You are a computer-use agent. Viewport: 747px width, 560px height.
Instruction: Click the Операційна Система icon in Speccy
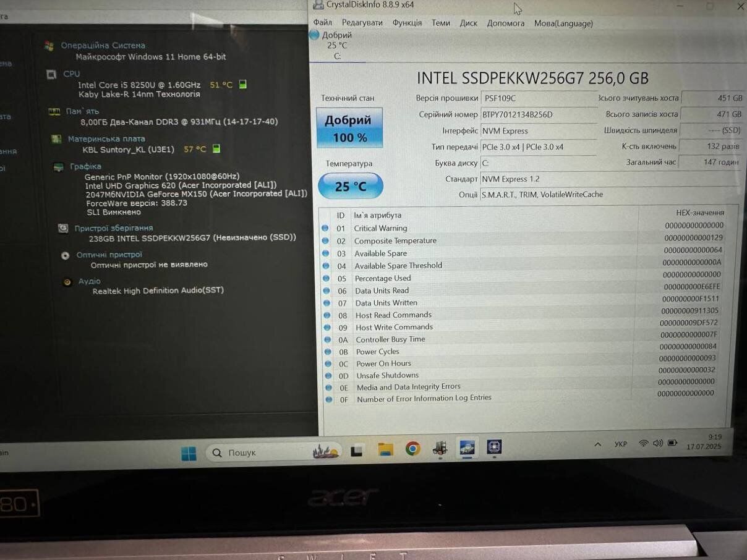click(49, 46)
